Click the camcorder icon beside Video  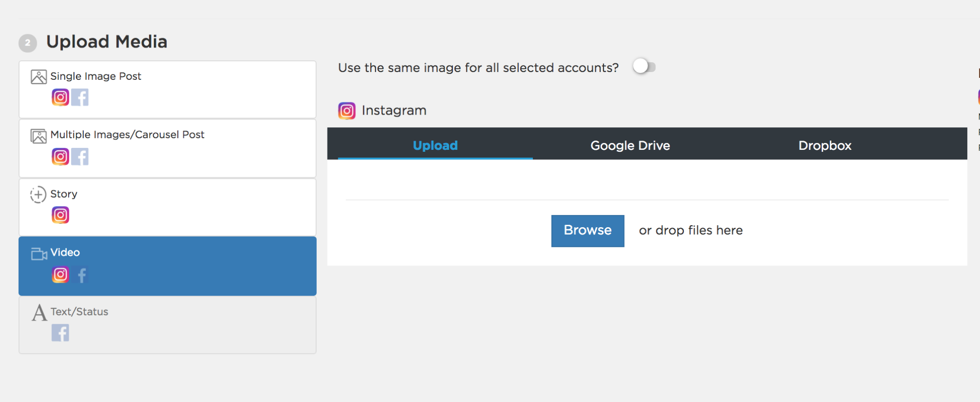[x=39, y=254]
